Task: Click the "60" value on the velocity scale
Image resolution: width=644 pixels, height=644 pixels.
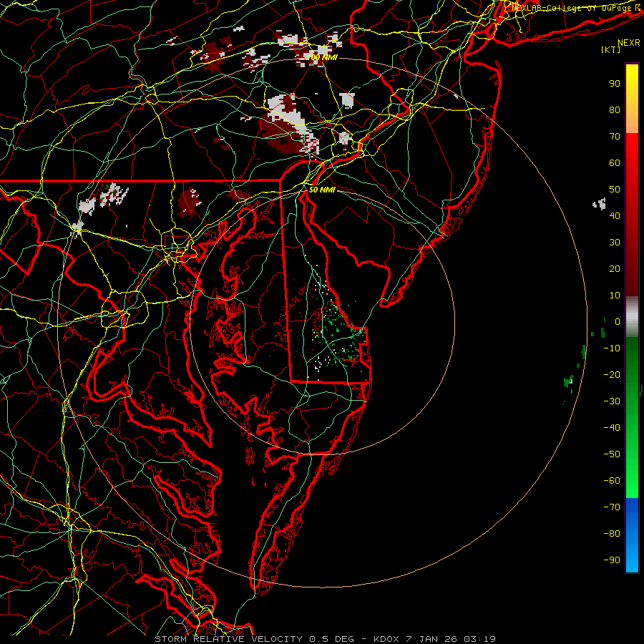Action: click(615, 162)
